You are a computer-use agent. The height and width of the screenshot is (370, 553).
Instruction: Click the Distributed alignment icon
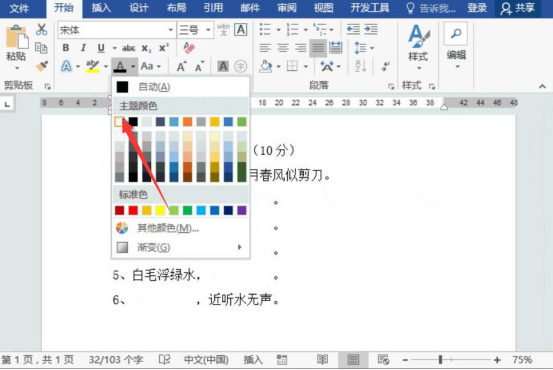point(335,48)
